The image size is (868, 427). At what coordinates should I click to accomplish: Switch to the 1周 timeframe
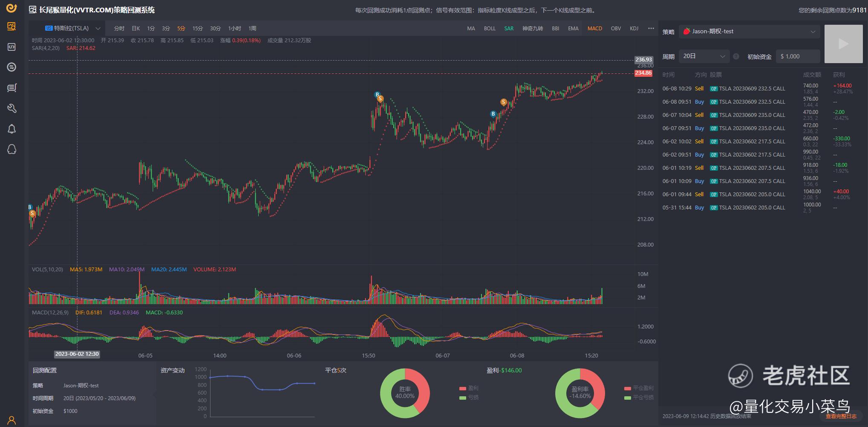coord(252,28)
